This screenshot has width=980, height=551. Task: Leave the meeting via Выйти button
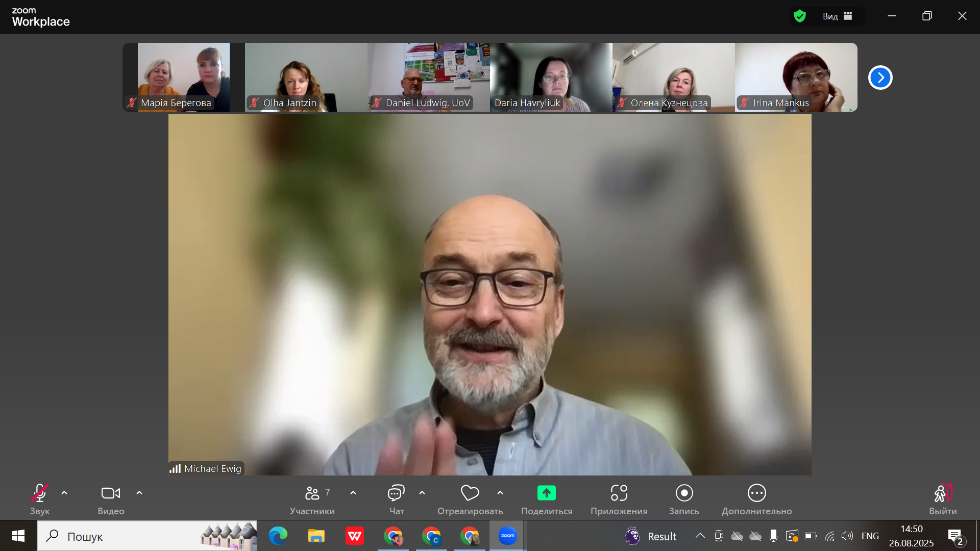[x=943, y=499]
